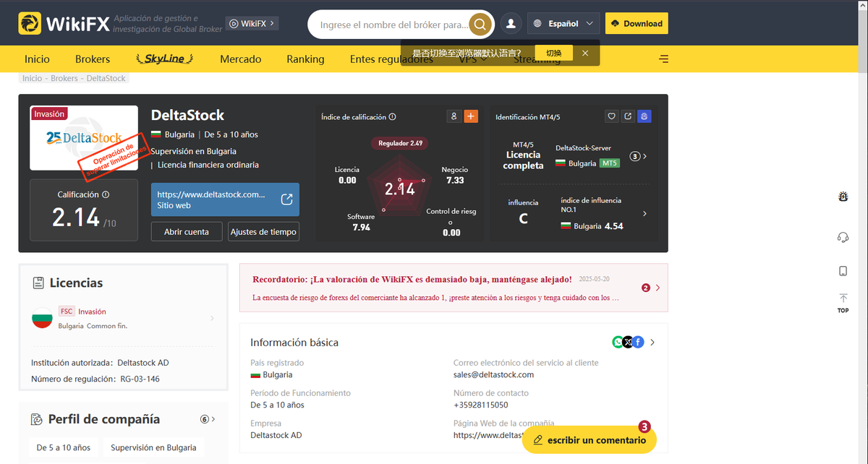Click the Brokers breadcrumb link
The width and height of the screenshot is (868, 464).
tap(65, 78)
